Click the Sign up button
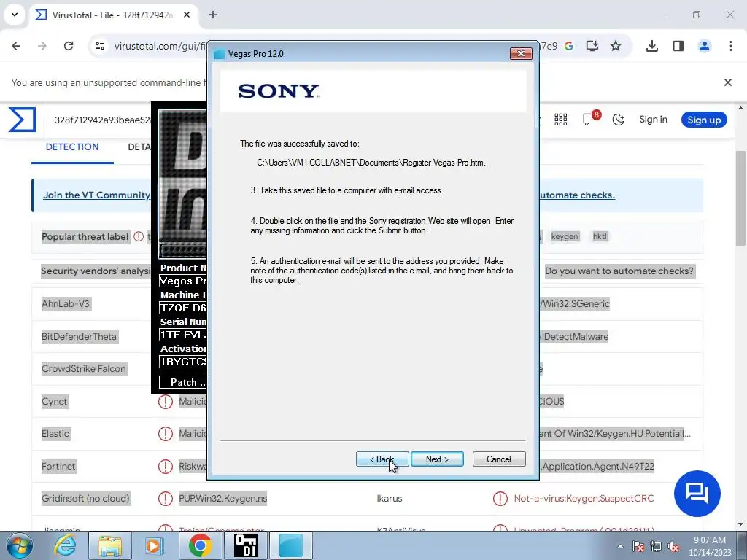Screen dimensions: 747x560 704,120
